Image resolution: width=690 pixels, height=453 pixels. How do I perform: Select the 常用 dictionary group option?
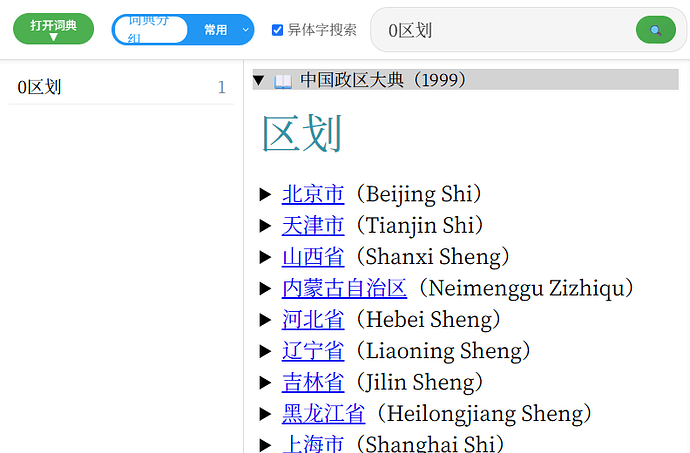(x=215, y=30)
